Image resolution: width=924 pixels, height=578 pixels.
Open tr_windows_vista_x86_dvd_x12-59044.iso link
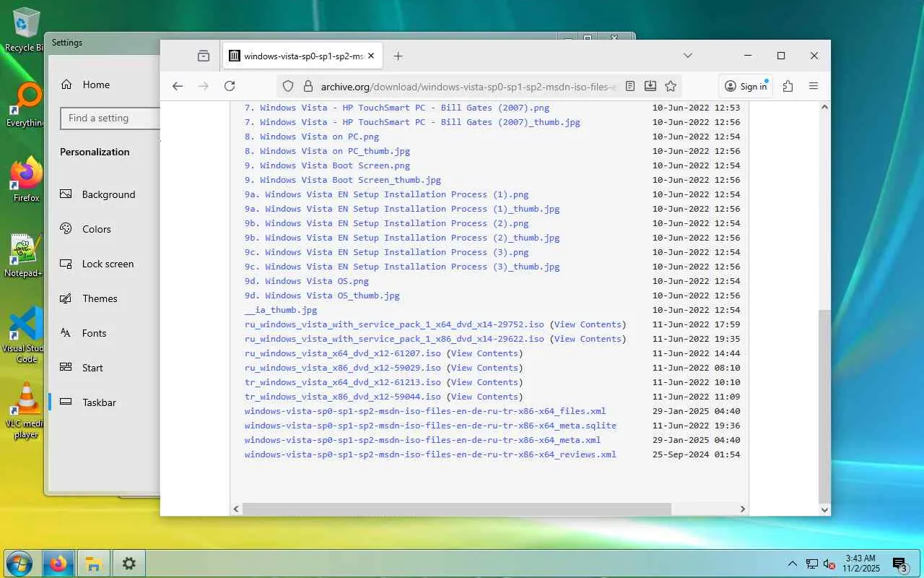[342, 397]
